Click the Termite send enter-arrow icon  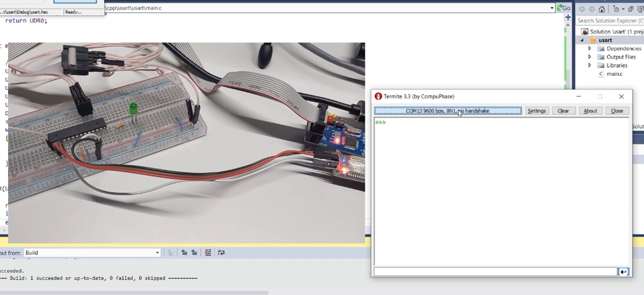(624, 272)
